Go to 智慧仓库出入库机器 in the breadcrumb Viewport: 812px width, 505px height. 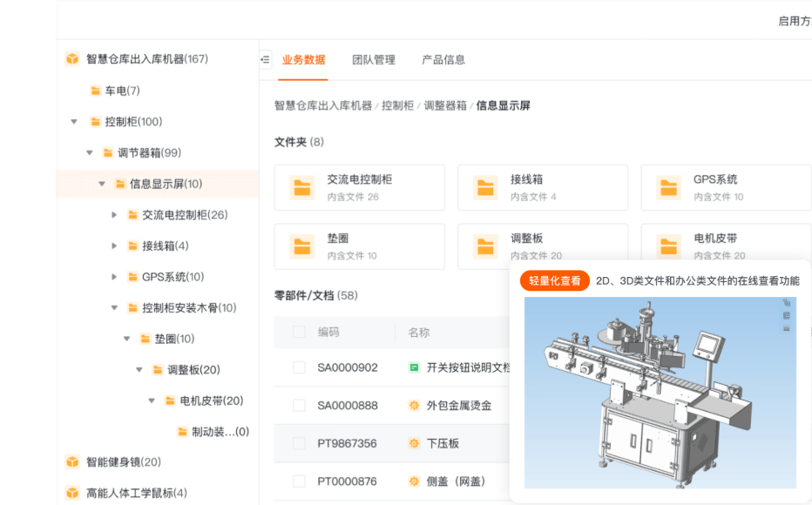click(x=323, y=105)
